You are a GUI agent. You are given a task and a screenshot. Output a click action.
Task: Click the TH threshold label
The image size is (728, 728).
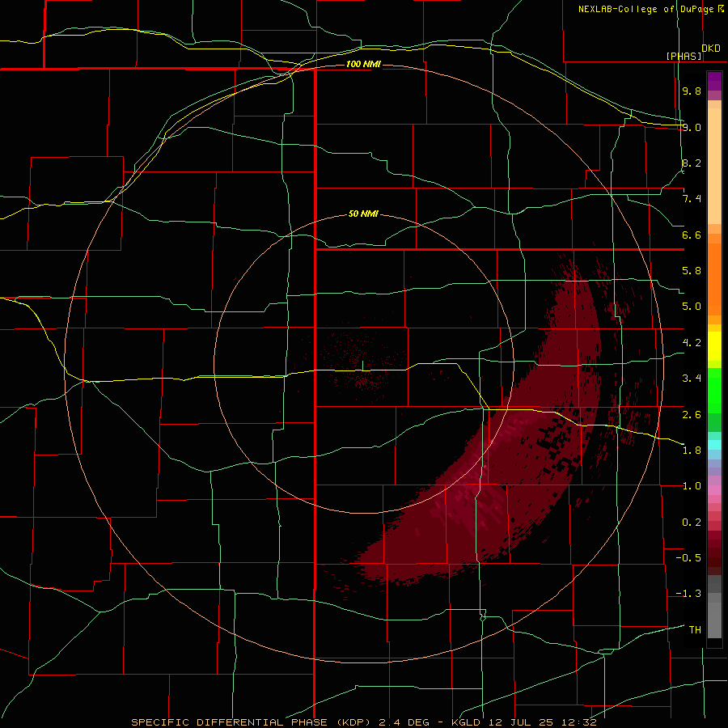(695, 630)
